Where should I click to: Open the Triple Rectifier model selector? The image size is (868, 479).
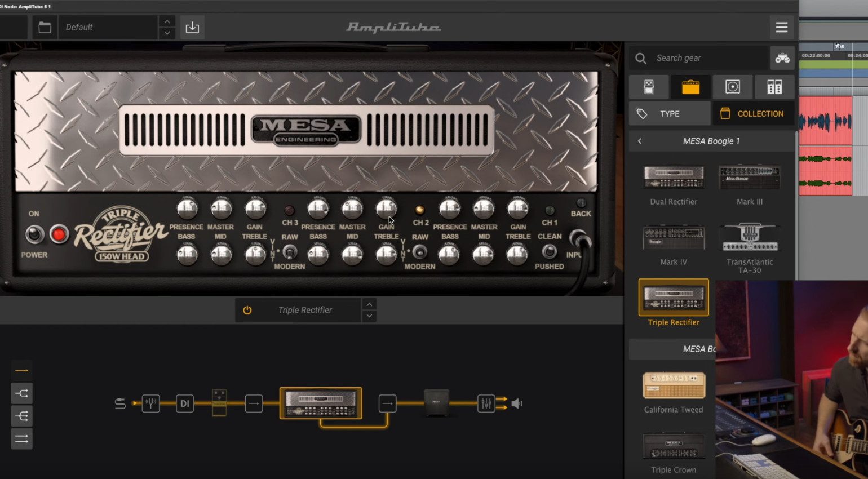[x=305, y=310]
